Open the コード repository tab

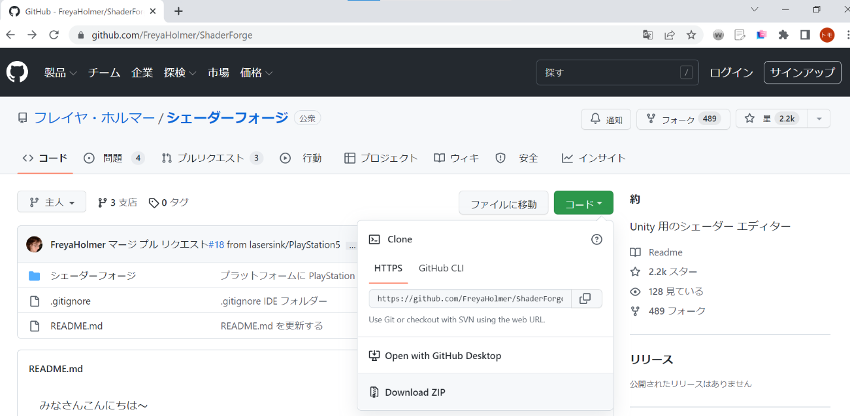pyautogui.click(x=45, y=158)
